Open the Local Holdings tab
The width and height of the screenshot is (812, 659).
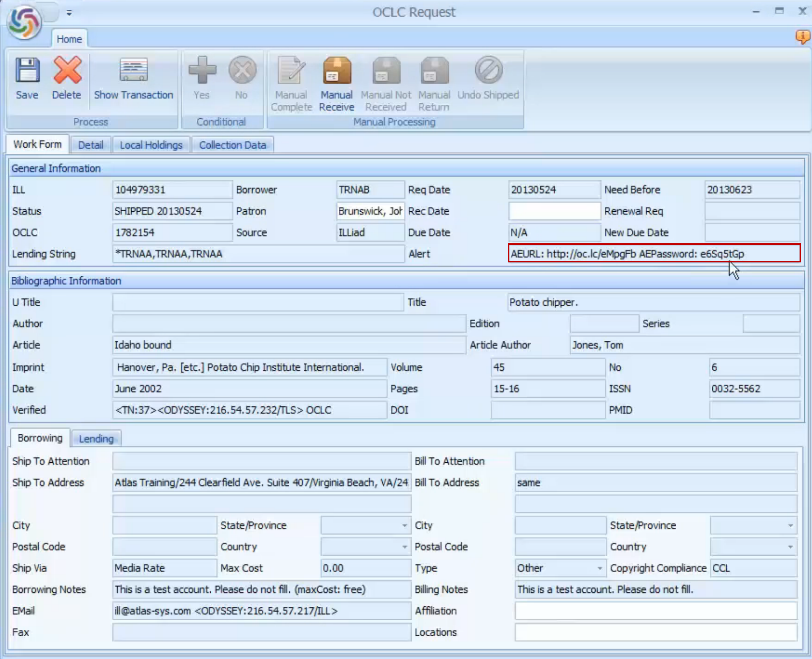tap(151, 145)
